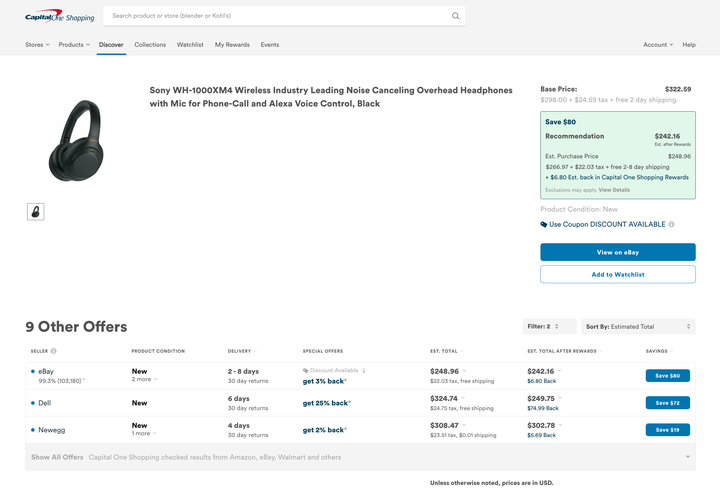Click the '2 - 8 days' delivery cell
The height and width of the screenshot is (490, 720).
click(243, 371)
